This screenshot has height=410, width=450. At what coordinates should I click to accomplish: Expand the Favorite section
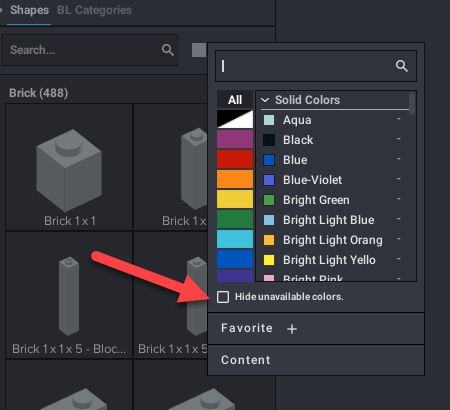click(x=247, y=328)
